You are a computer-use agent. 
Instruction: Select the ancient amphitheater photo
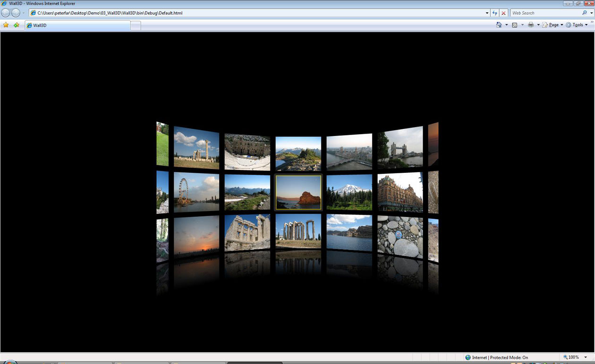pos(247,152)
